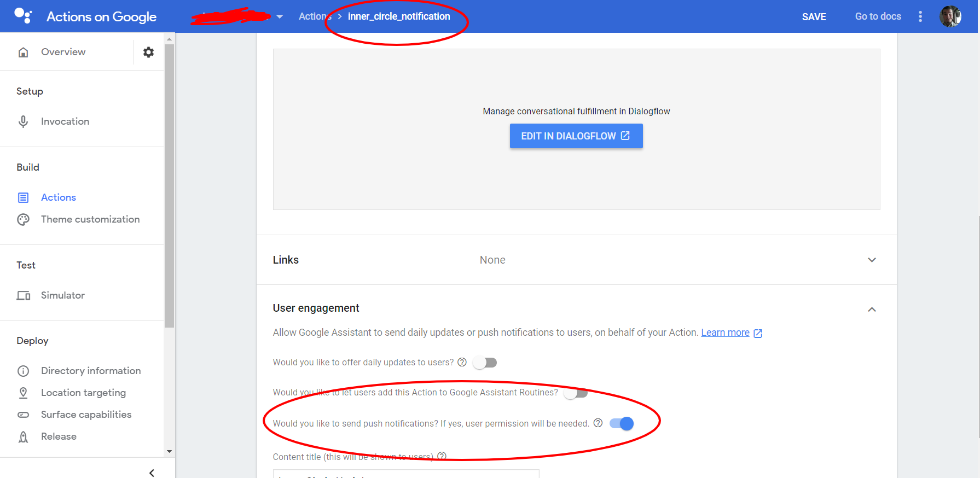Click the Directory information info icon
Screen dimensions: 980x478
click(23, 371)
